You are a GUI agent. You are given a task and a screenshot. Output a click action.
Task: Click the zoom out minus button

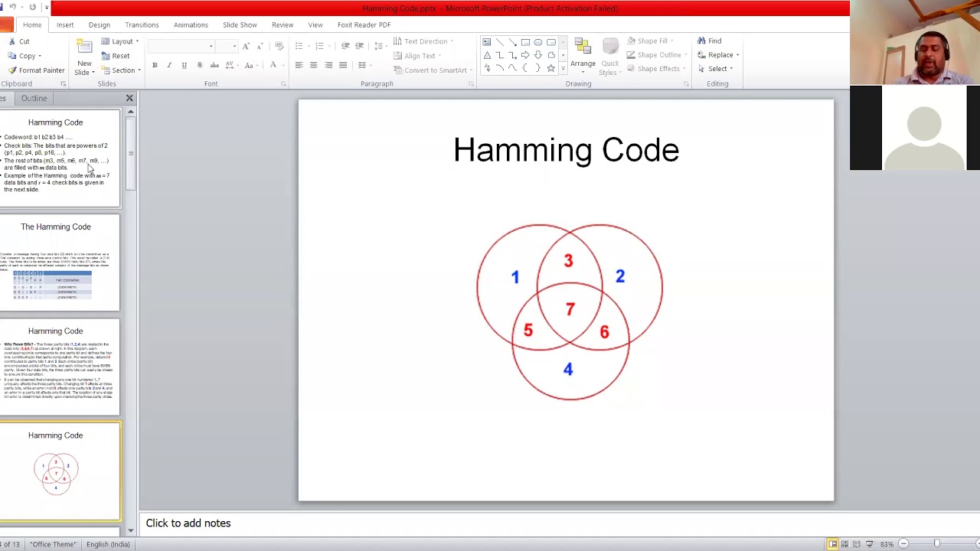[903, 544]
